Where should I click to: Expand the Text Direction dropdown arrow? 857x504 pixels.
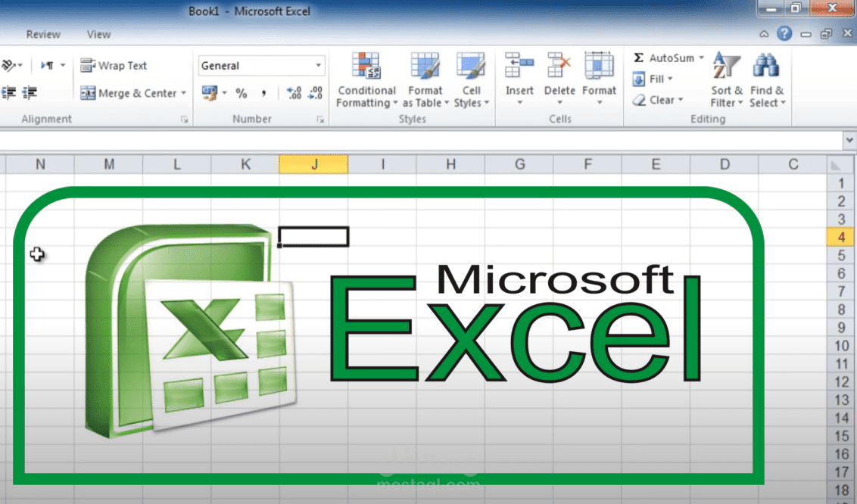[63, 66]
